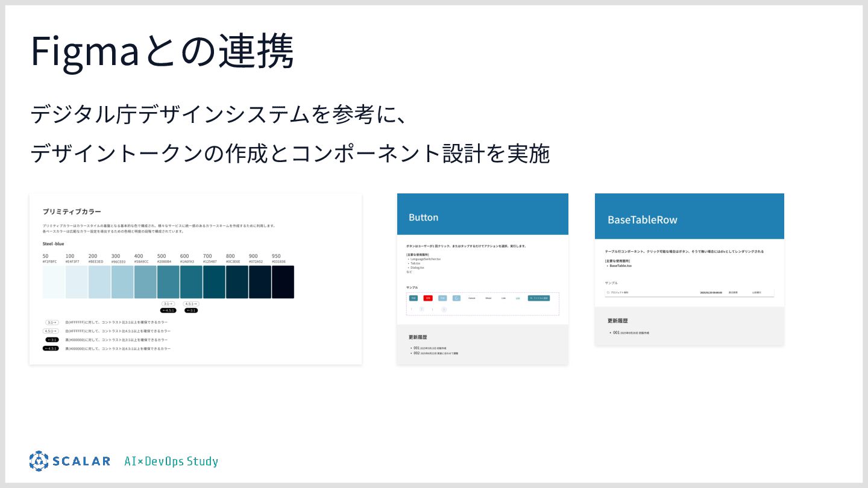Viewport: 868px width, 488px height.
Task: Click the green underlined Link sample
Action: [x=518, y=298]
